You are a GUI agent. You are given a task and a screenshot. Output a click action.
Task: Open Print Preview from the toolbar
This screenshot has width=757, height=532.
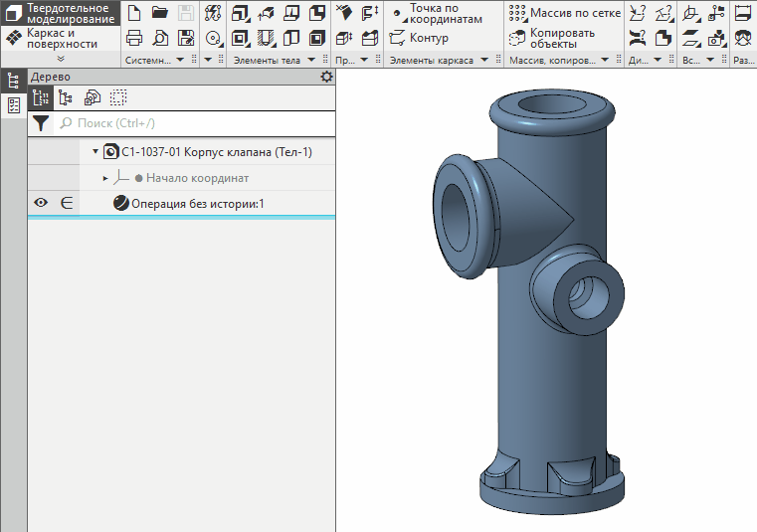159,38
